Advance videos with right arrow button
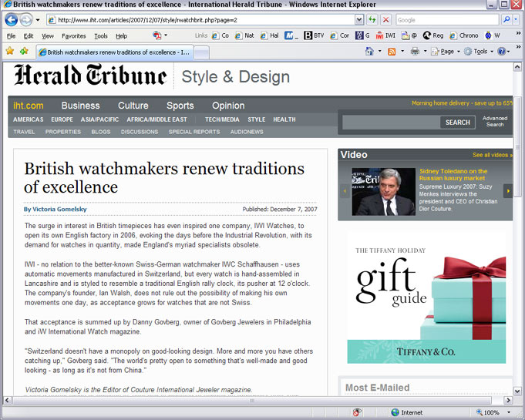This screenshot has width=525, height=420. 508,191
